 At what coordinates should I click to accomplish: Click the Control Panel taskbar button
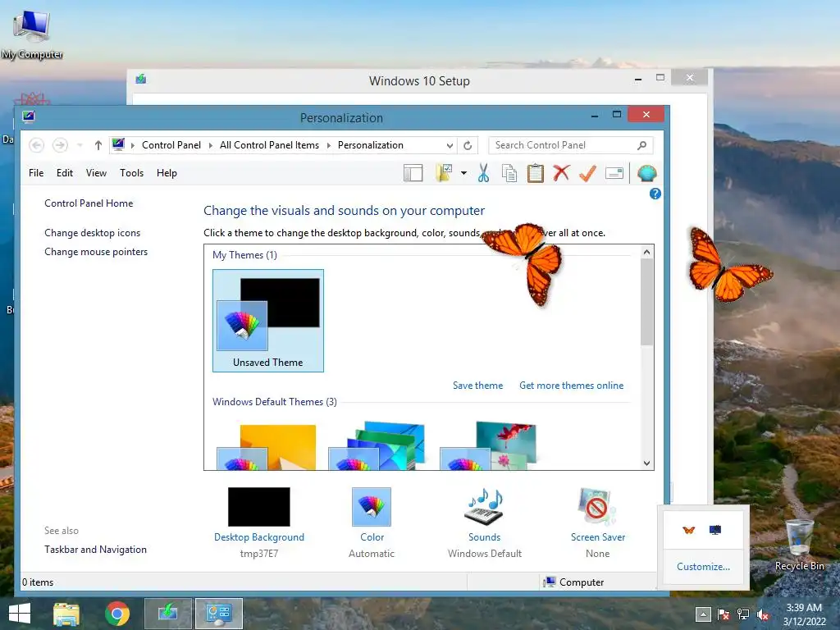(x=218, y=614)
